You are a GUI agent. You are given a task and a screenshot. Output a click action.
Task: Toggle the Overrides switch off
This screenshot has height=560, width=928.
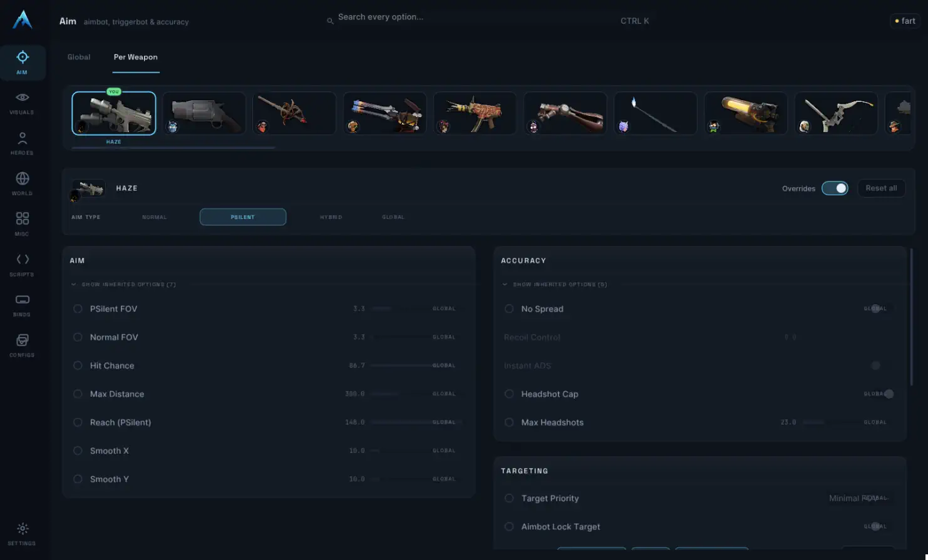click(x=835, y=188)
